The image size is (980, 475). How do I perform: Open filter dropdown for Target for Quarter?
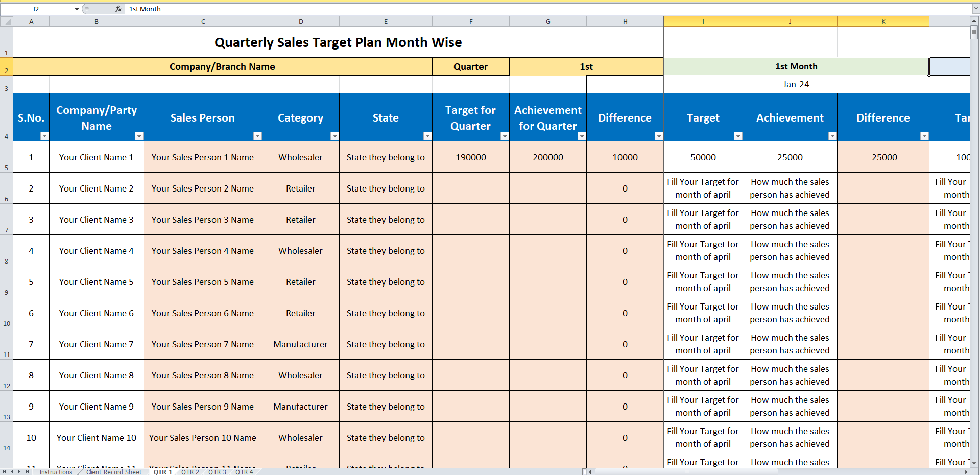(x=505, y=136)
